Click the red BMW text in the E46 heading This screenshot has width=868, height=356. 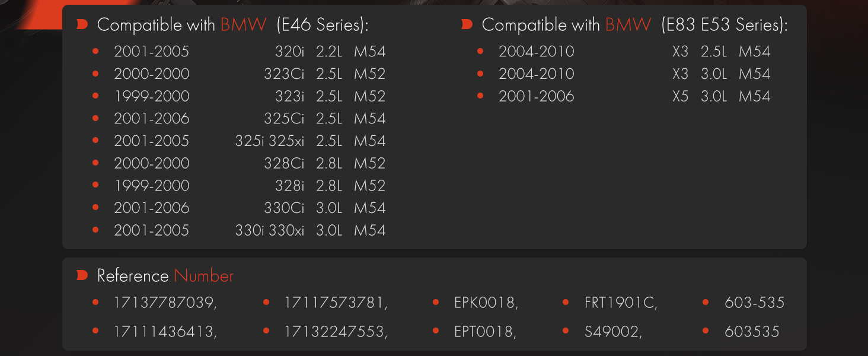coord(243,24)
